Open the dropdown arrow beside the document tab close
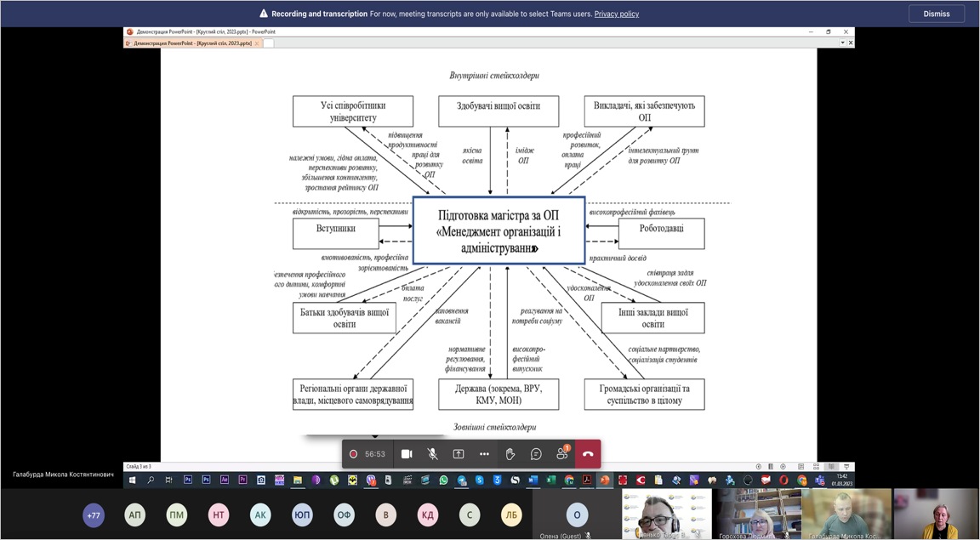Viewport: 980px width, 540px height. [842, 43]
